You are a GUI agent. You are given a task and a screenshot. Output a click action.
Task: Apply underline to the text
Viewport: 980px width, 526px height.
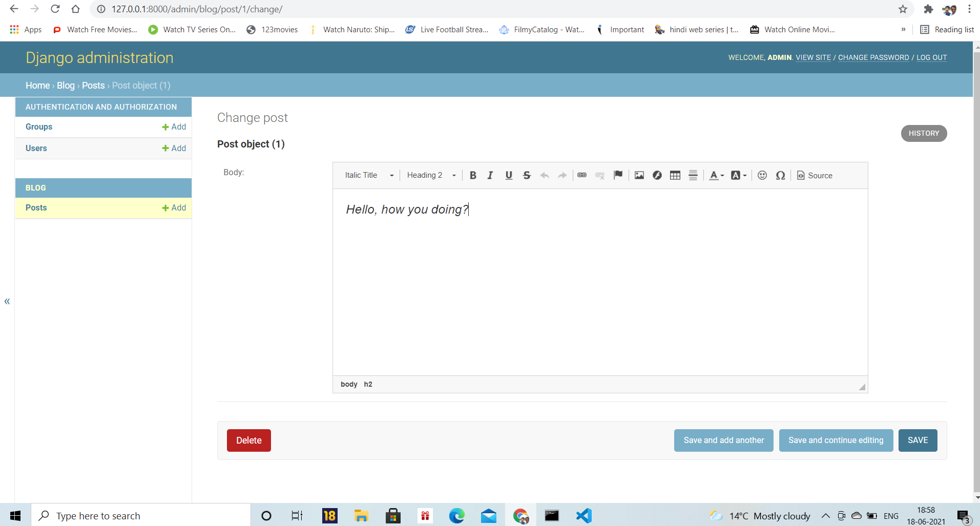(508, 175)
